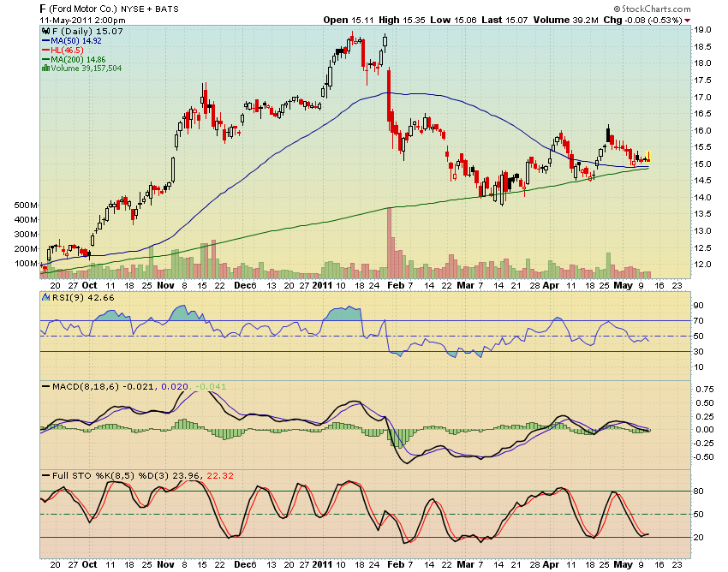Click the RSI 70 level label
728x572 pixels.
pyautogui.click(x=698, y=321)
